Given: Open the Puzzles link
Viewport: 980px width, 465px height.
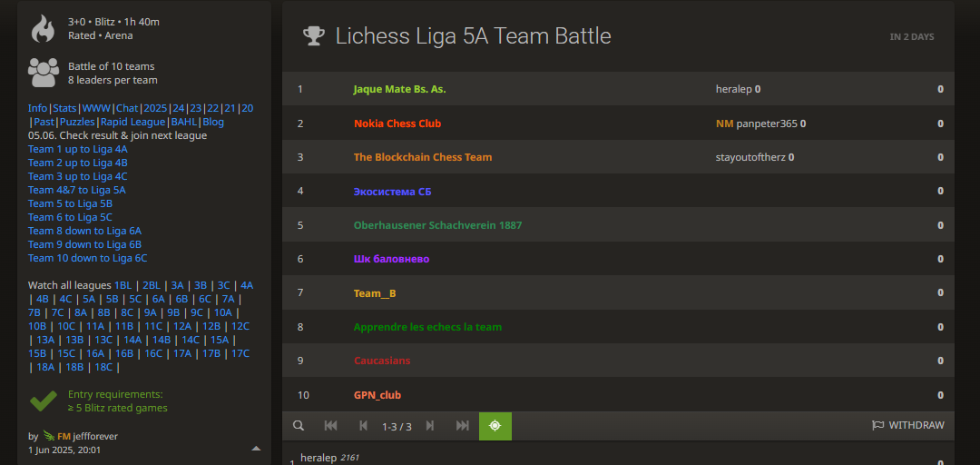Looking at the screenshot, I should (77, 122).
